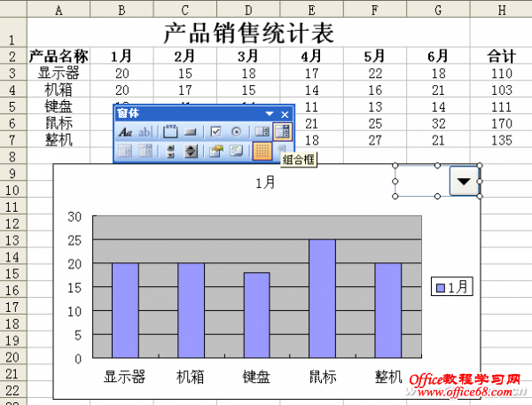Click the 1月 chart title

265,183
